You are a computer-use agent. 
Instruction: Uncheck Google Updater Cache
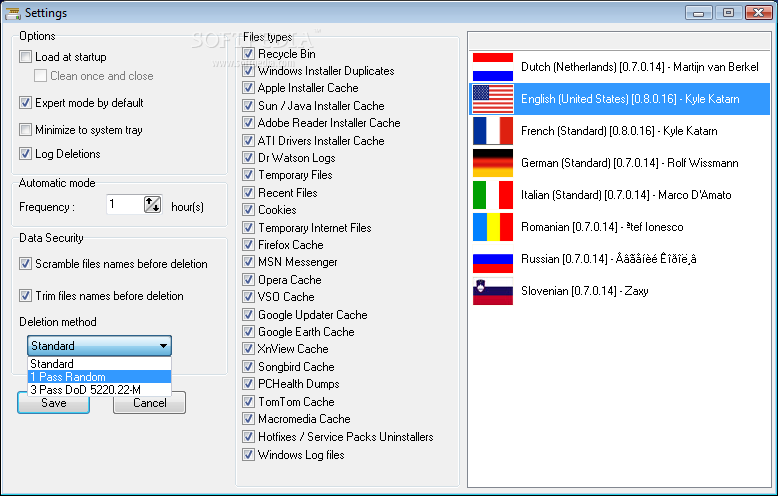coord(248,314)
